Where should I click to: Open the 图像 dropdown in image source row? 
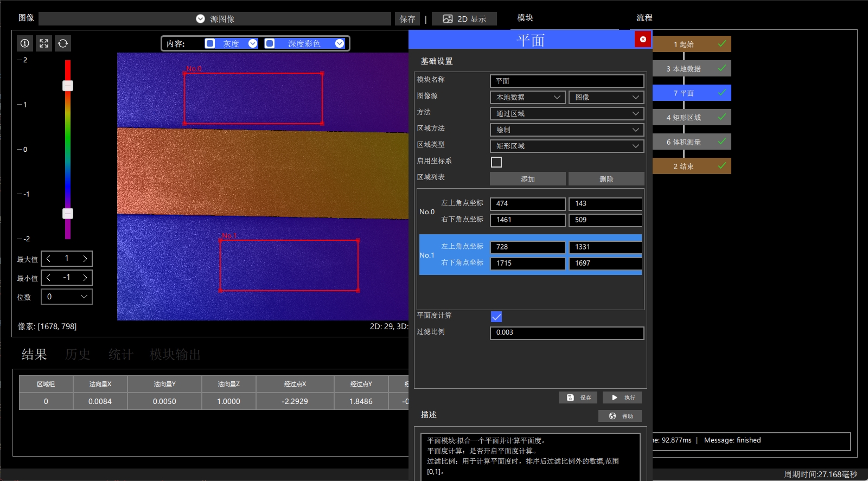(x=607, y=97)
